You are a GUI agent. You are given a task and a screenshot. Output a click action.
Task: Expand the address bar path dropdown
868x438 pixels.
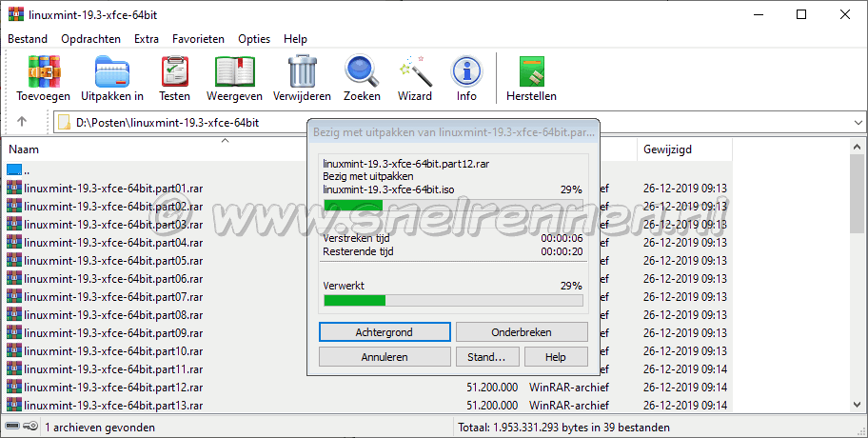pyautogui.click(x=858, y=123)
